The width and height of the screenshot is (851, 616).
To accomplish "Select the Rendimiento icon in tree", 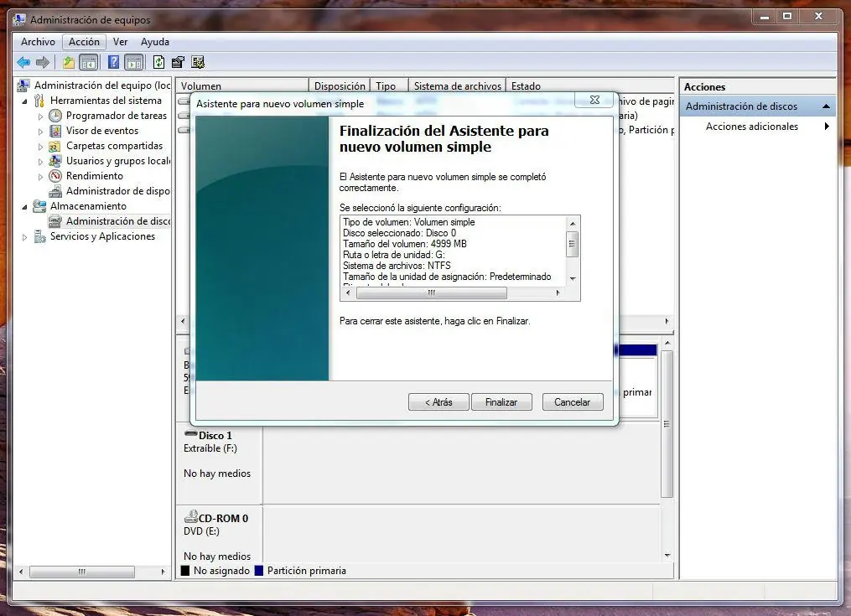I will [55, 176].
